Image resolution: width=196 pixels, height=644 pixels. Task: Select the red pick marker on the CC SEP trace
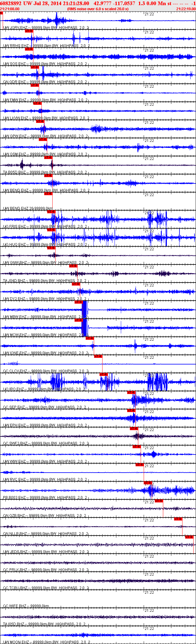[131, 392]
